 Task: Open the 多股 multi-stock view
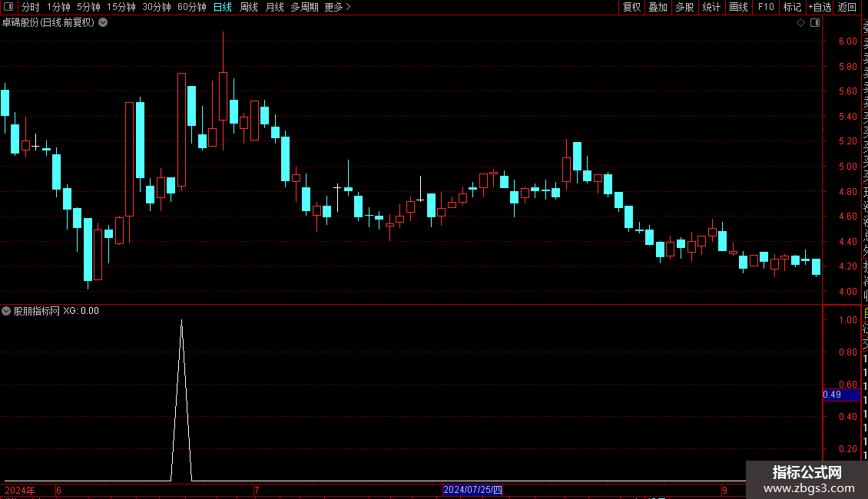pos(684,7)
